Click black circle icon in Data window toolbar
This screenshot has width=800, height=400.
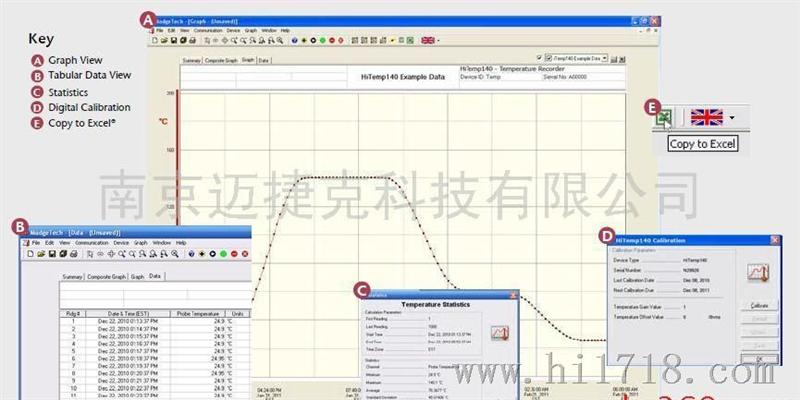tap(213, 254)
